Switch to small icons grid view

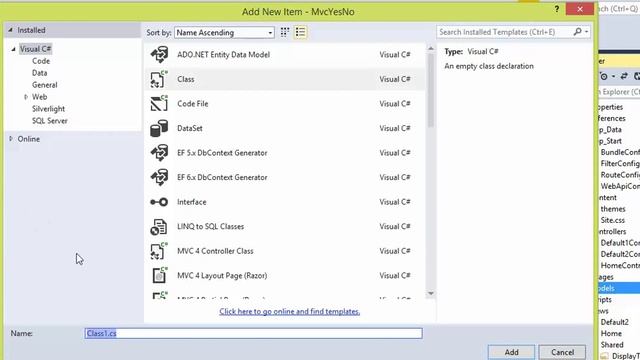pos(285,32)
